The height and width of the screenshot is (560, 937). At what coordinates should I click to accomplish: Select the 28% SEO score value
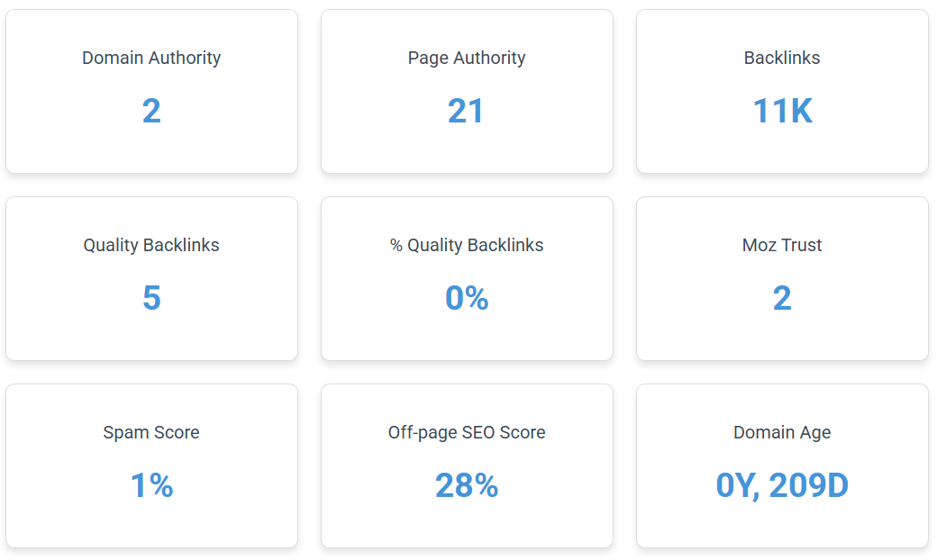(x=467, y=485)
